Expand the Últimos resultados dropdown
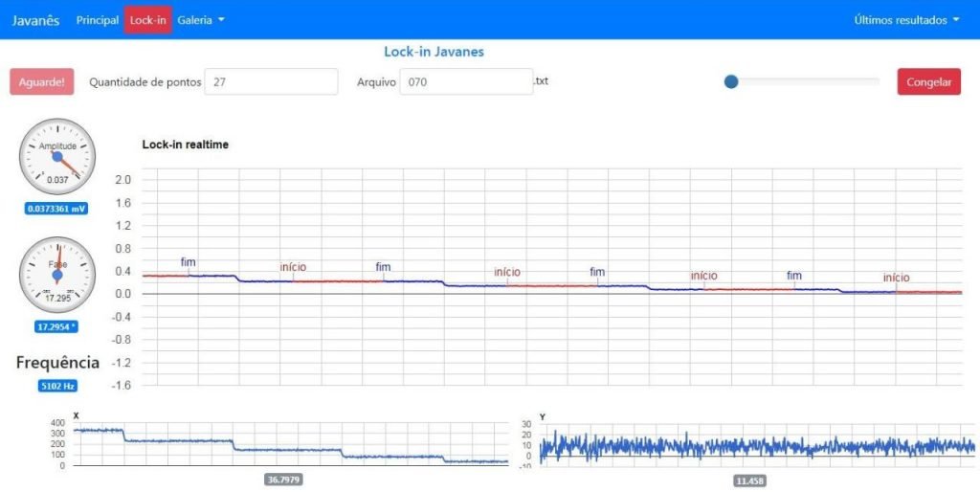980x492 pixels. point(905,20)
